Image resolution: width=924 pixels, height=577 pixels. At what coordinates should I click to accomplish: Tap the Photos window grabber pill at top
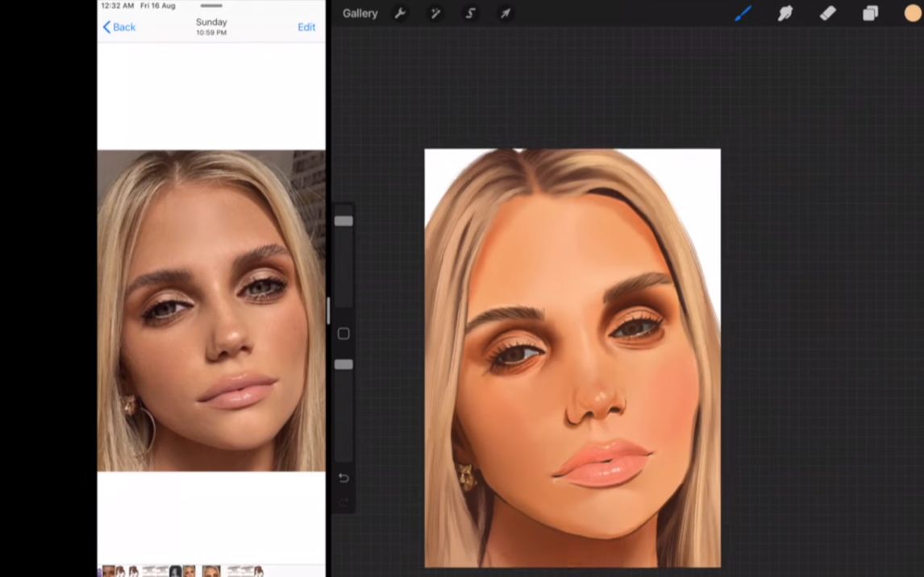(211, 6)
